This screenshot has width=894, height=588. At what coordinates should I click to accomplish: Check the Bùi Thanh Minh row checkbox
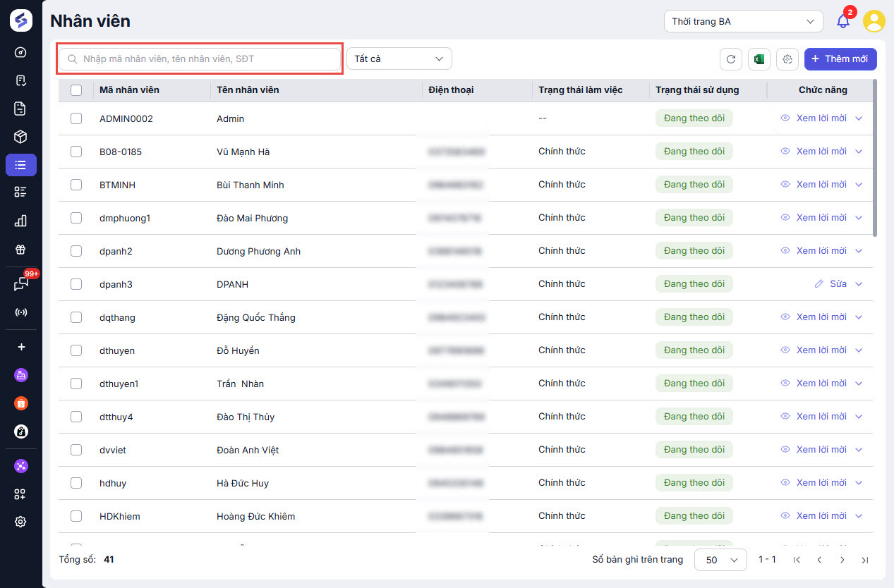76,185
